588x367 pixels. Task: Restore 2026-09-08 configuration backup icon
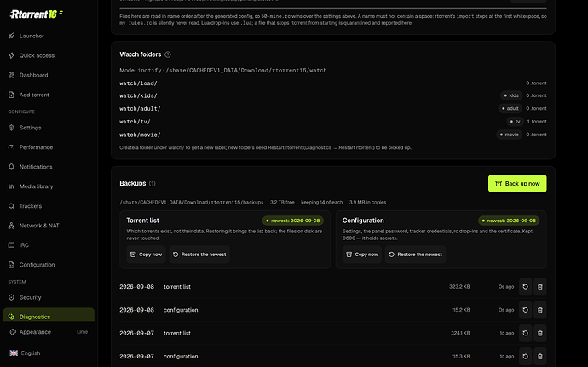tap(526, 310)
